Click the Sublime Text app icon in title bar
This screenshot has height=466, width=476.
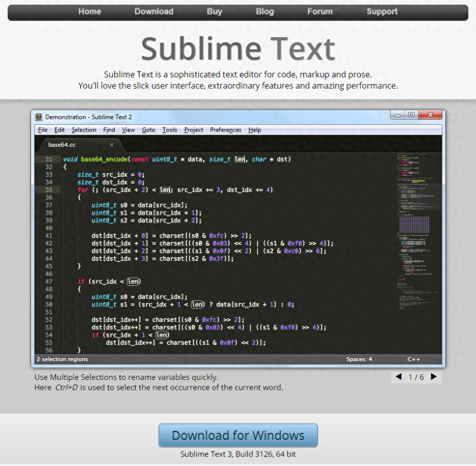[x=39, y=117]
